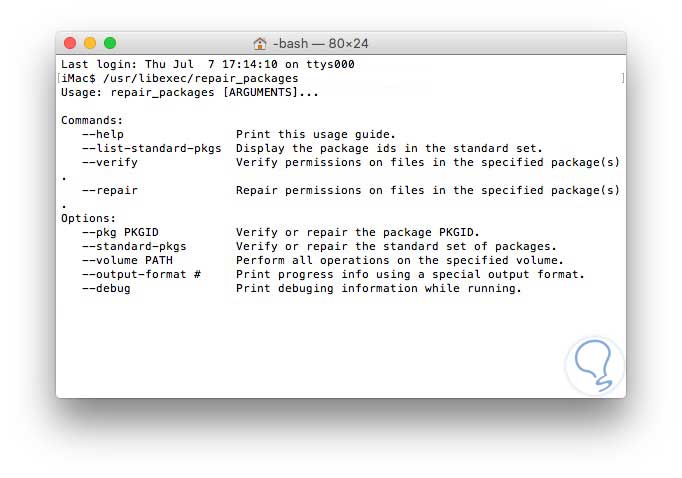This screenshot has width=682, height=478.
Task: Click the --debug option text
Action: 107,288
